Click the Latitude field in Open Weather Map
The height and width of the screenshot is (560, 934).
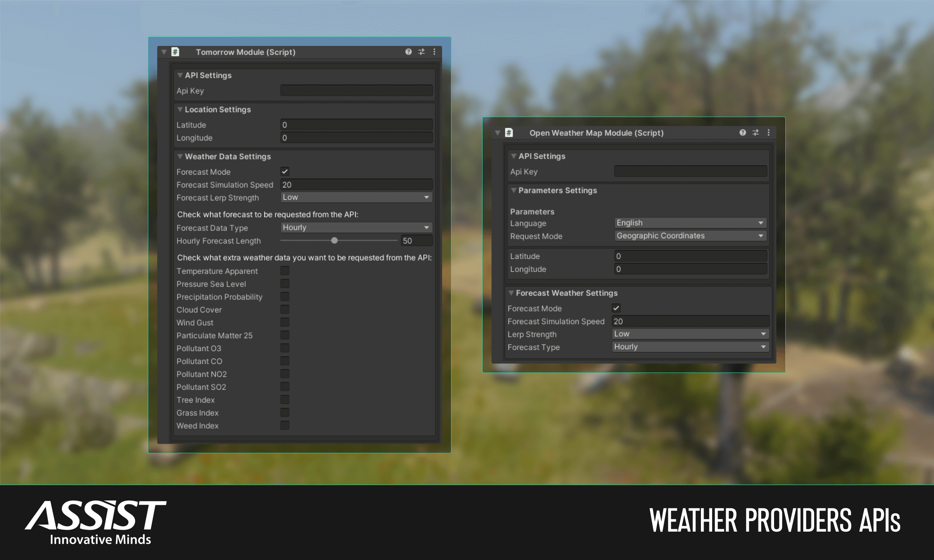coord(690,256)
